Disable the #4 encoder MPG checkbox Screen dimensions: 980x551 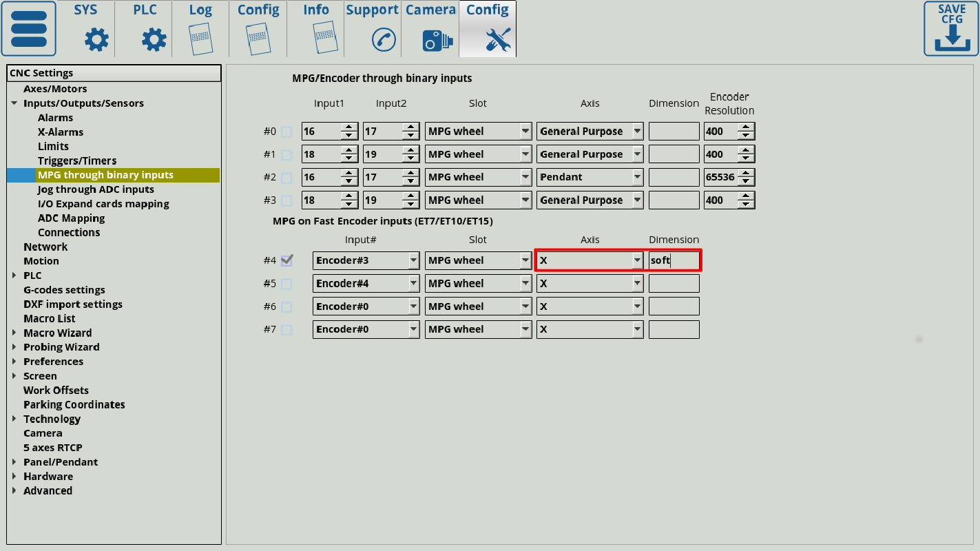tap(286, 260)
